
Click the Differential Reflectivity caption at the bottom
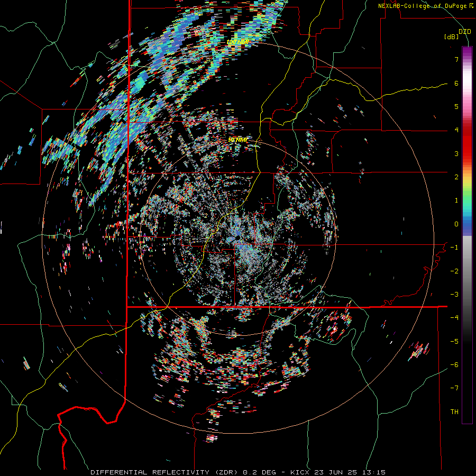pos(238,472)
